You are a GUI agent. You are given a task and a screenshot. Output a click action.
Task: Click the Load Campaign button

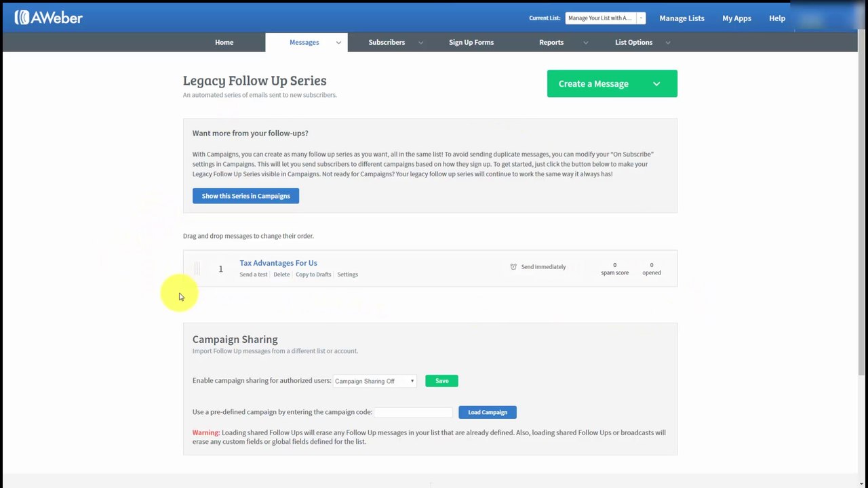pyautogui.click(x=488, y=412)
